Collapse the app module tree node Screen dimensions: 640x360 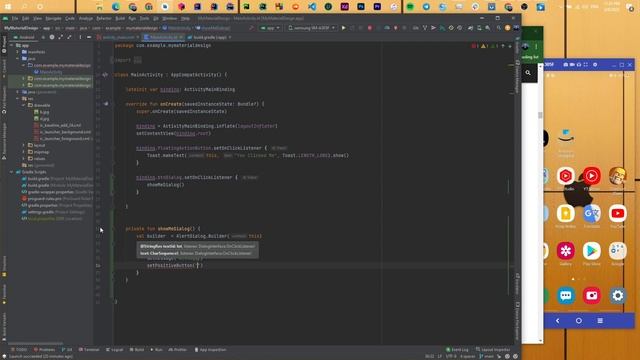pos(12,45)
